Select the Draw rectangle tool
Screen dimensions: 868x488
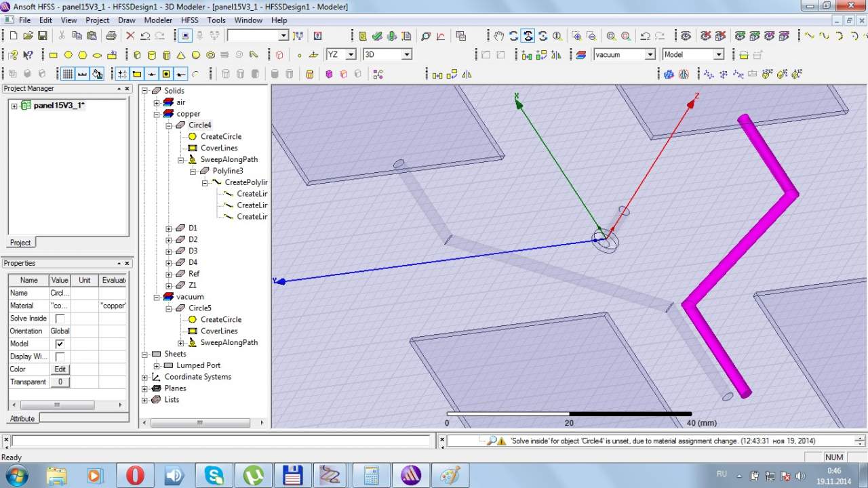[54, 55]
